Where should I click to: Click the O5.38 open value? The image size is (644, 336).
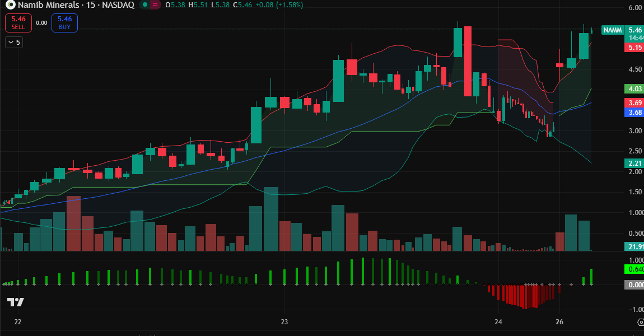point(175,5)
